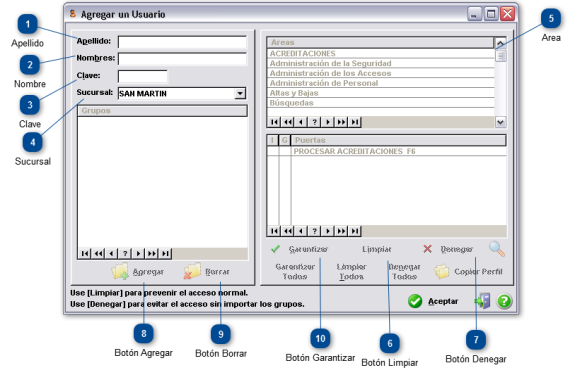Jump forward a page in Grupos navigator
Image resolution: width=575 pixels, height=382 pixels.
point(152,253)
